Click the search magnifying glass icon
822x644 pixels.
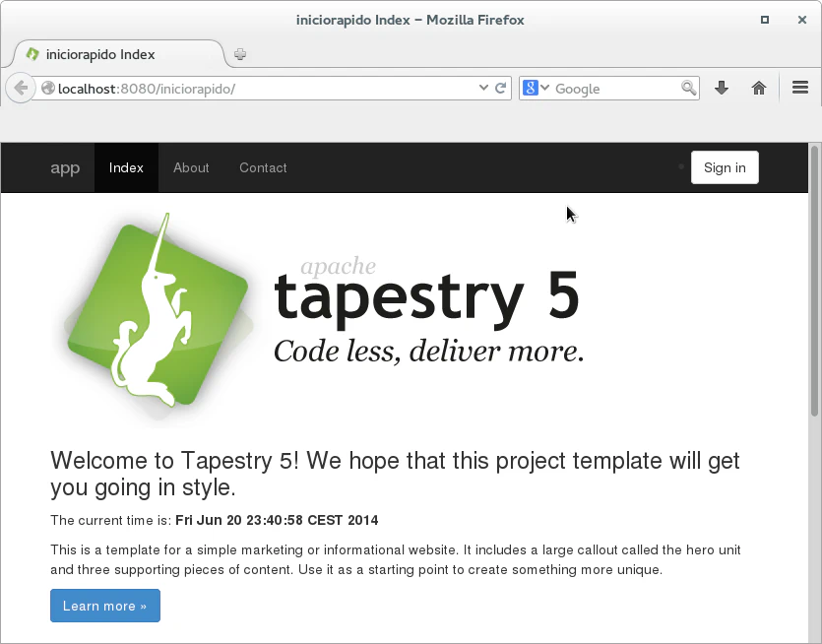[x=689, y=89]
